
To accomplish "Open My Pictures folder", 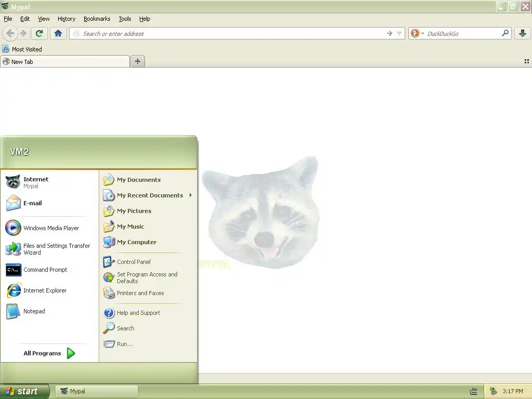I will click(x=148, y=211).
